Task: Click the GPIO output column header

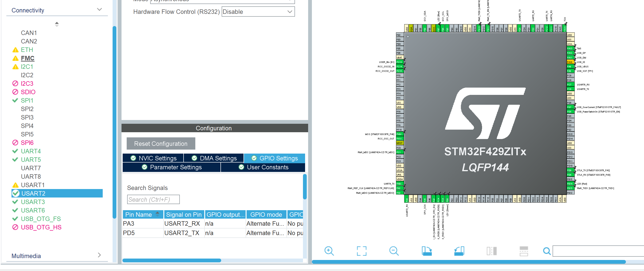Action: point(225,215)
